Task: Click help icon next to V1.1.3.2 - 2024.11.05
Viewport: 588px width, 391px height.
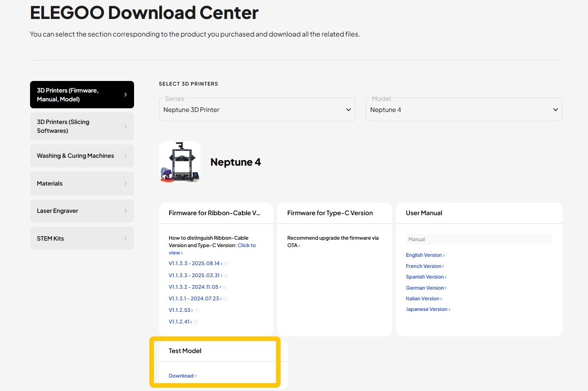Action: 225,287
